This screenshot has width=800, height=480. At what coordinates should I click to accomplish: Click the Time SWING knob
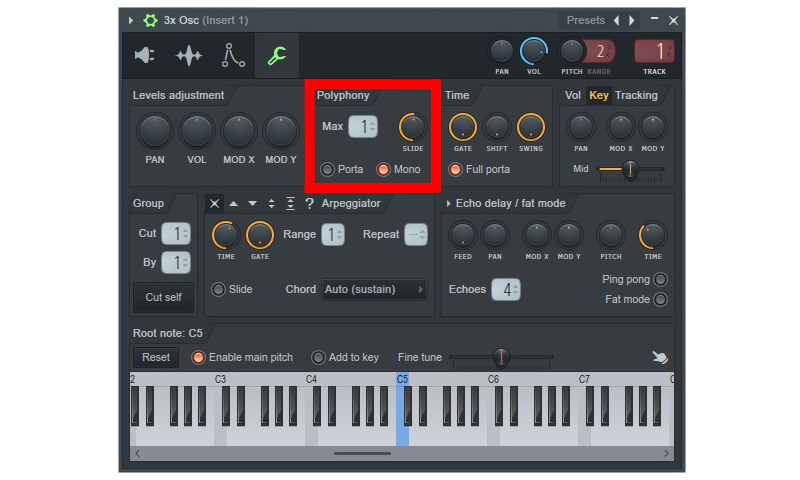click(x=531, y=128)
